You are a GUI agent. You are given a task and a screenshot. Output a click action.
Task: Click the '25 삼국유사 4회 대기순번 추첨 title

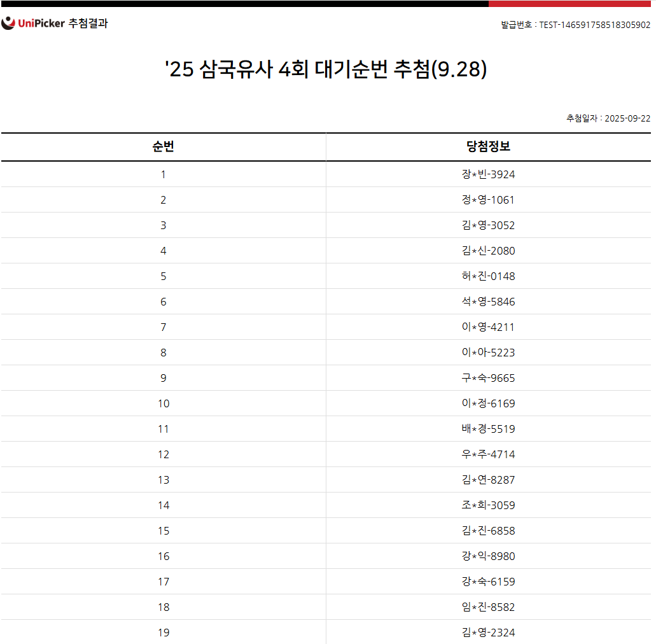(x=325, y=69)
